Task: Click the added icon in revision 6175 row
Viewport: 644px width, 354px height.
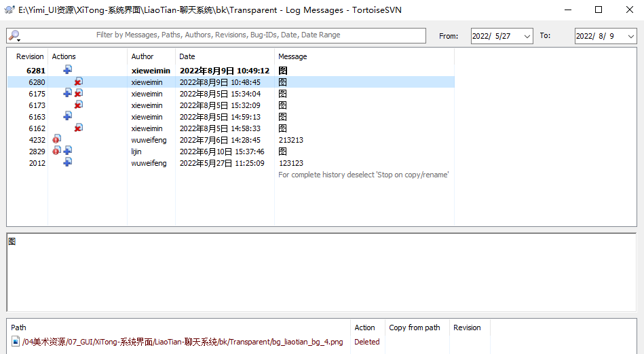Action: coord(68,93)
